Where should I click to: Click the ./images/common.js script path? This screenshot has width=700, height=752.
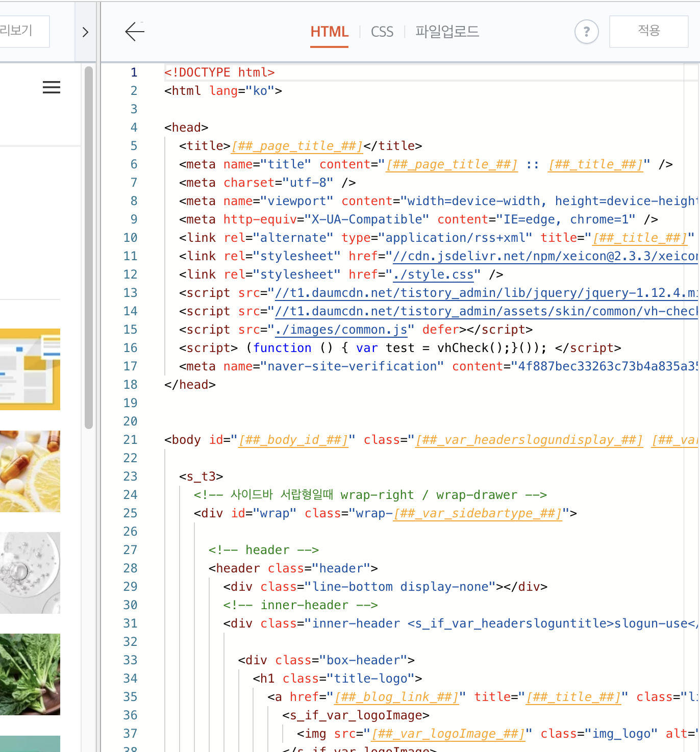(341, 330)
